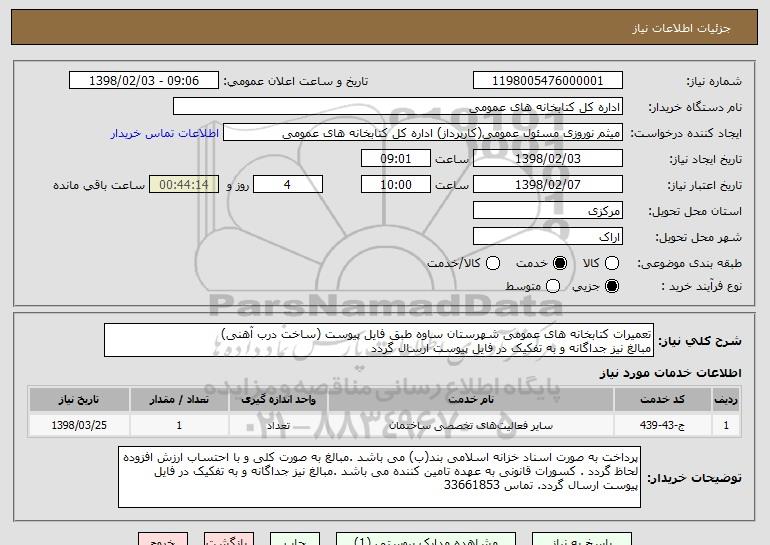Screen dimensions: 770x545
Task: Click the چاپ print button
Action: pyautogui.click(x=295, y=539)
